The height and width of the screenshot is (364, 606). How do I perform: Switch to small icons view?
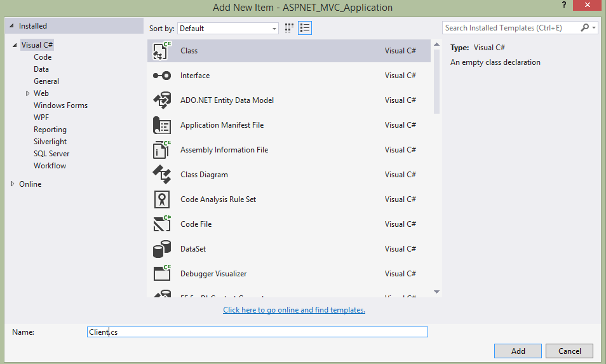290,28
